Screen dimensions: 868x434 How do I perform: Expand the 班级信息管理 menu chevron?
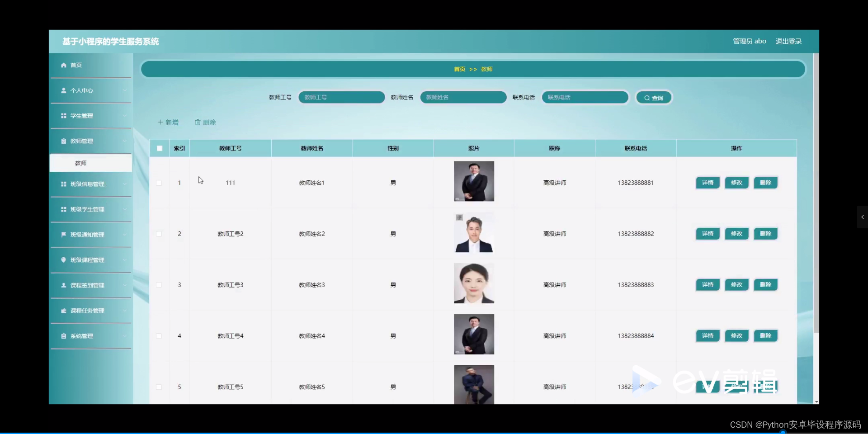tap(125, 184)
